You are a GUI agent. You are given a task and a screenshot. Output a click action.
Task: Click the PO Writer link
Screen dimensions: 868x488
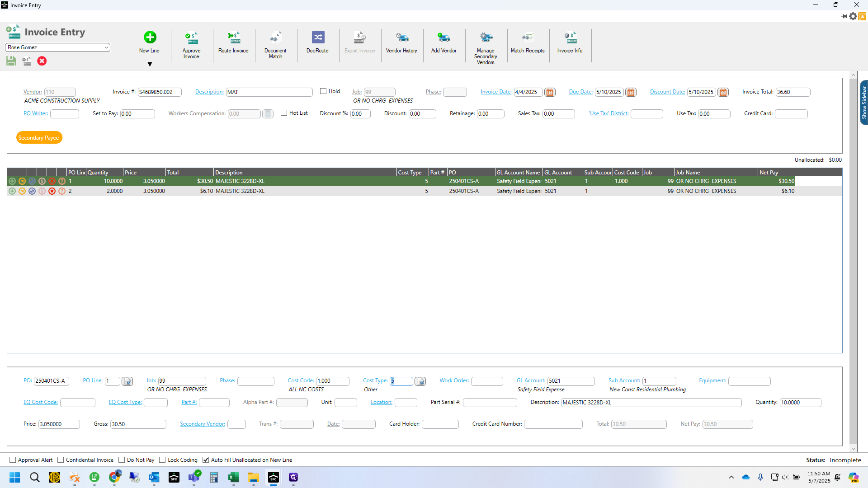(x=36, y=113)
